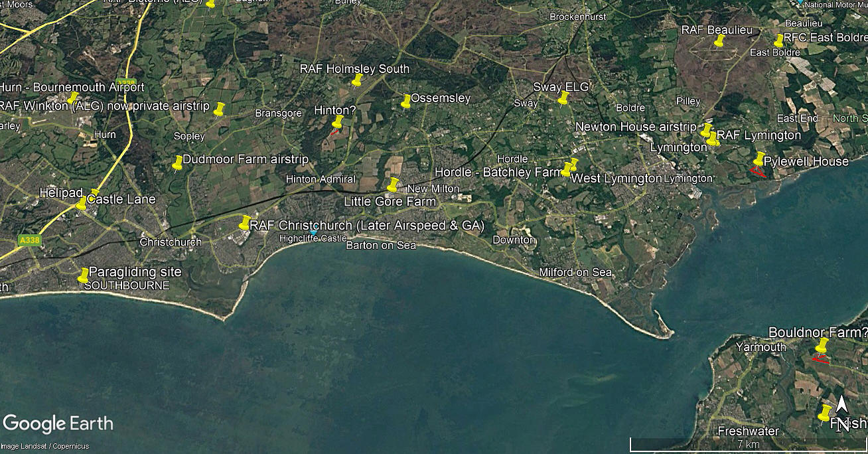This screenshot has height=454, width=868.
Task: Click 'RAF Christchurch (Later Airspeed & GA)' label
Action: [x=367, y=226]
